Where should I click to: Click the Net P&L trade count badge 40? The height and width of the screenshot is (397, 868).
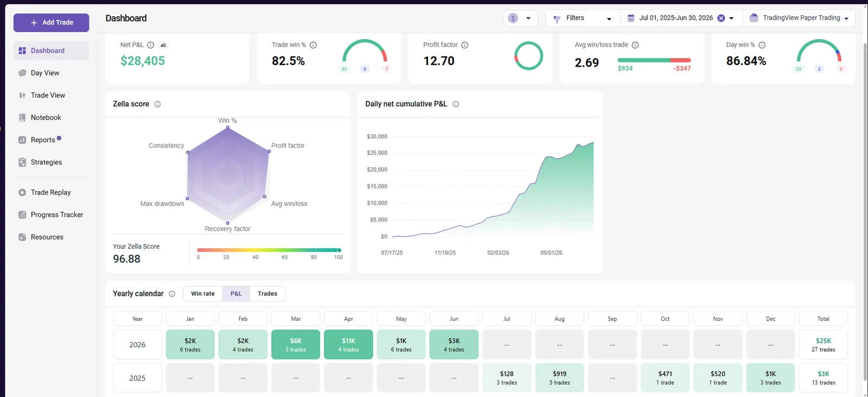pyautogui.click(x=163, y=45)
